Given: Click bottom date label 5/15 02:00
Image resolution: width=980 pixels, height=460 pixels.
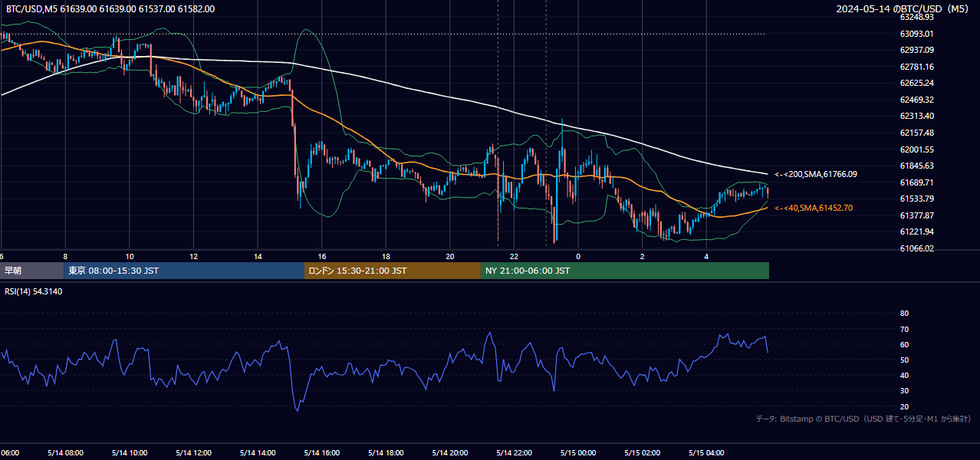Looking at the screenshot, I should (x=642, y=453).
